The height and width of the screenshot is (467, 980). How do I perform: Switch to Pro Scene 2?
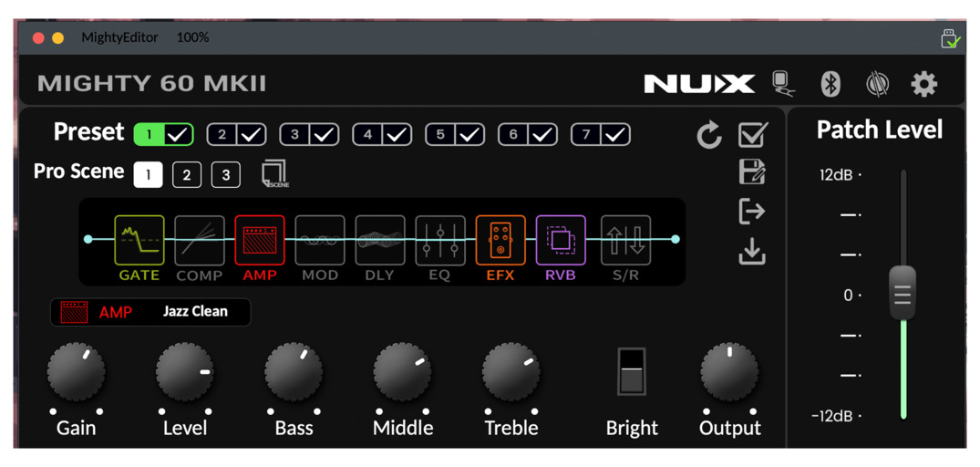pyautogui.click(x=187, y=174)
